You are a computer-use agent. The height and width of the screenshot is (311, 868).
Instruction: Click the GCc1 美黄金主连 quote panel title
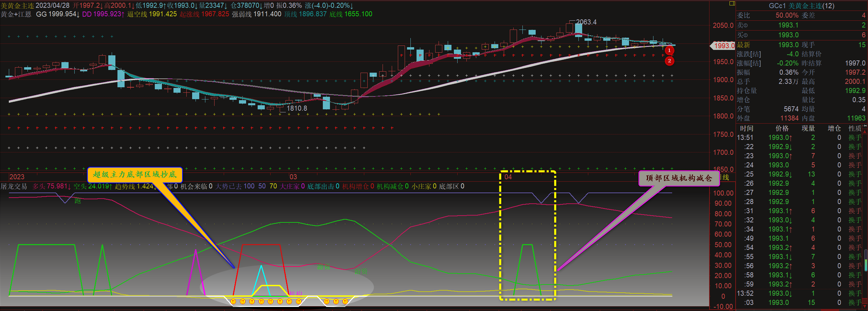coord(801,6)
